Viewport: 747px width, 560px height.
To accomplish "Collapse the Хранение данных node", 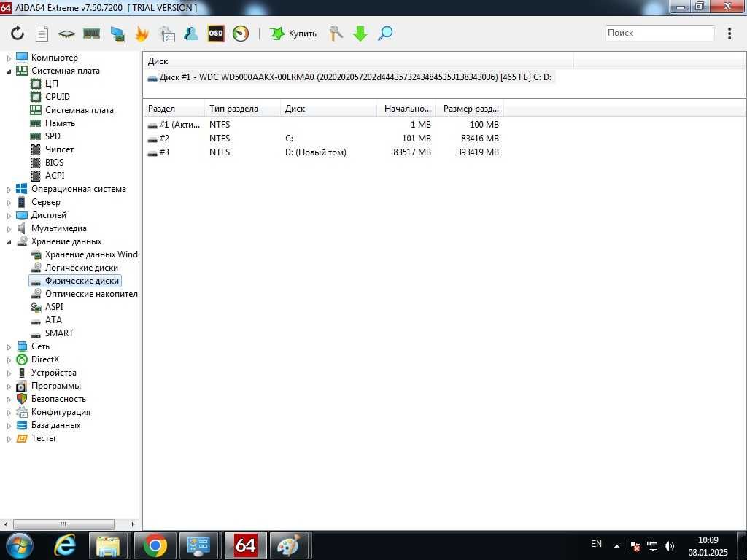I will click(x=9, y=242).
